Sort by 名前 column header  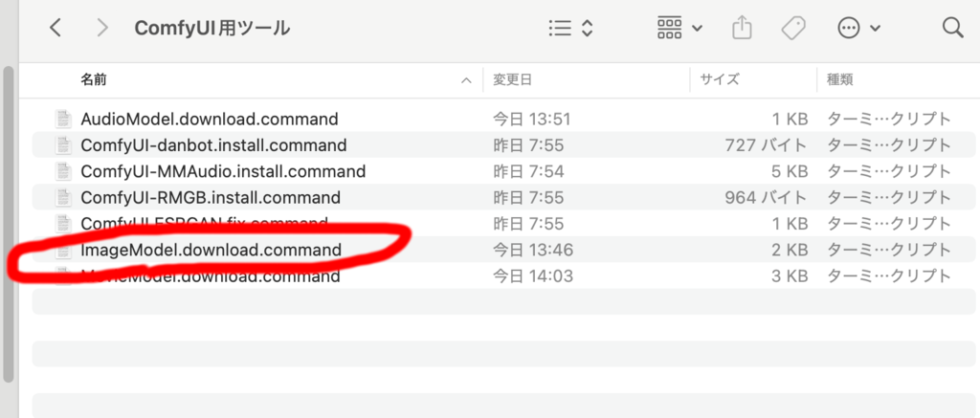[94, 79]
